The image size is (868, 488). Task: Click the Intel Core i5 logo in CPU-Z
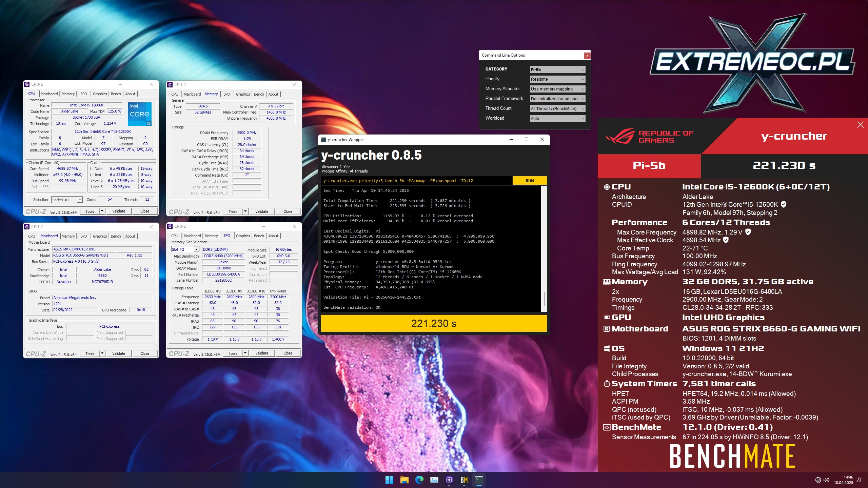(x=139, y=114)
